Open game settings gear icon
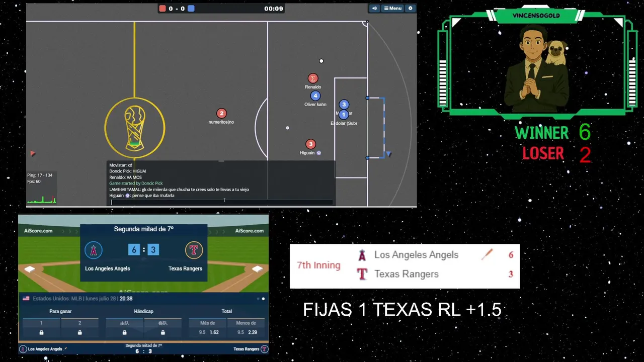This screenshot has height=362, width=644. (410, 8)
